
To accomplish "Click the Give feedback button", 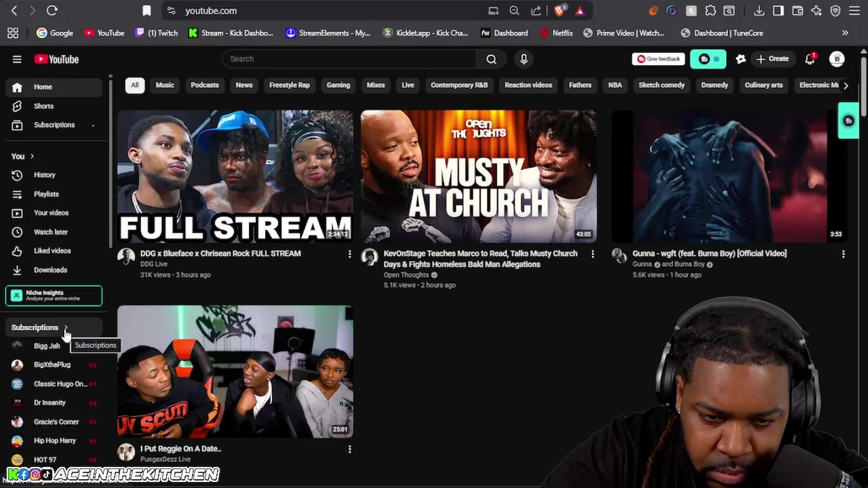I will point(658,59).
